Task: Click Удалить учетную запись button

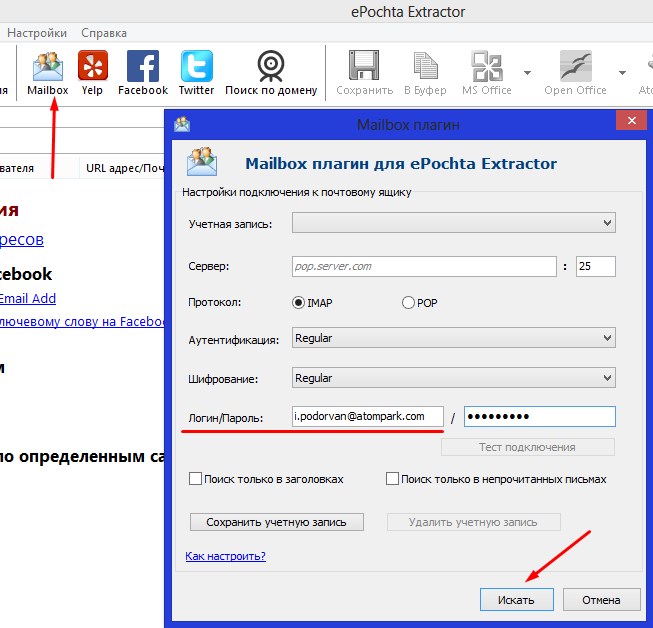Action: [x=474, y=522]
